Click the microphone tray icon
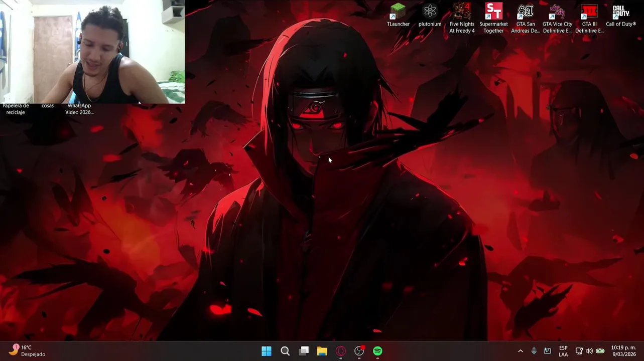The image size is (644, 361). point(534,351)
